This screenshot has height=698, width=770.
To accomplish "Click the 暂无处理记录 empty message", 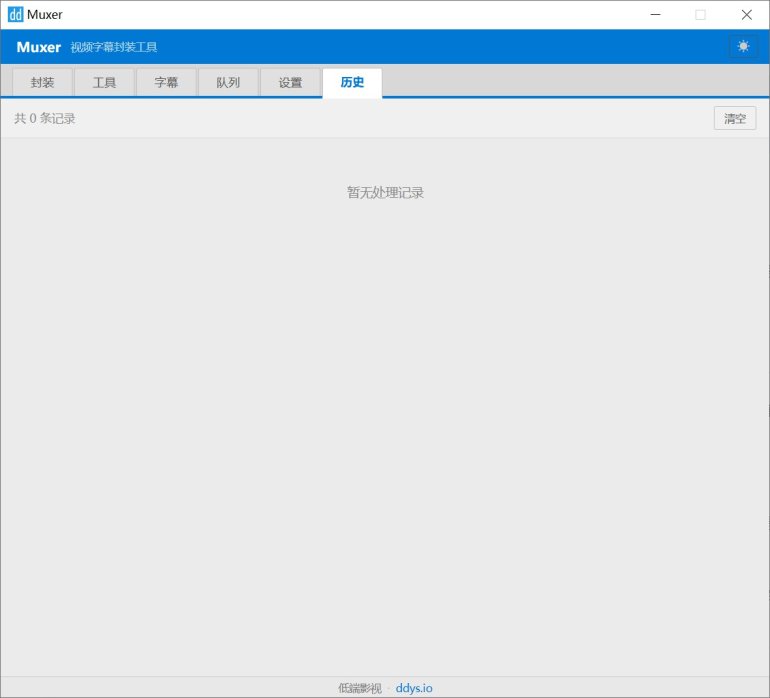I will [x=385, y=193].
